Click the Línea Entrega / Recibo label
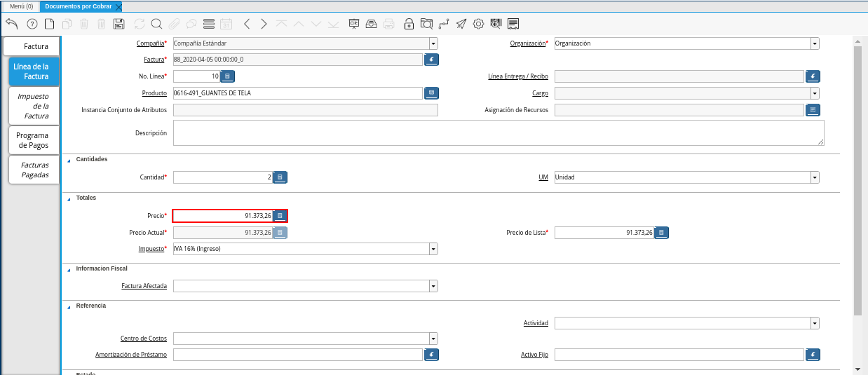 518,76
